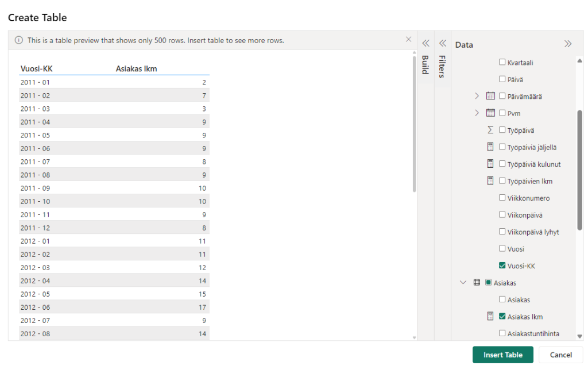This screenshot has height=369, width=588.
Task: Check the Työpäiviä jäljellä checkbox
Action: pyautogui.click(x=502, y=147)
